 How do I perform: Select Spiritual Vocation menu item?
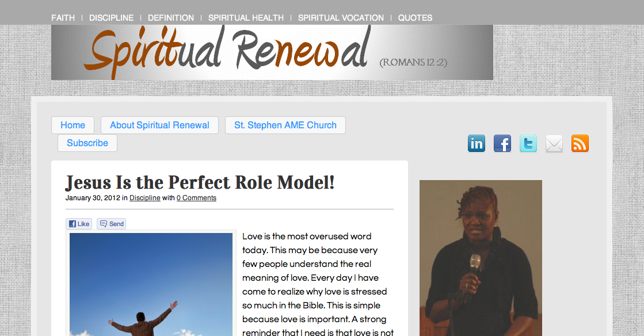coord(341,18)
